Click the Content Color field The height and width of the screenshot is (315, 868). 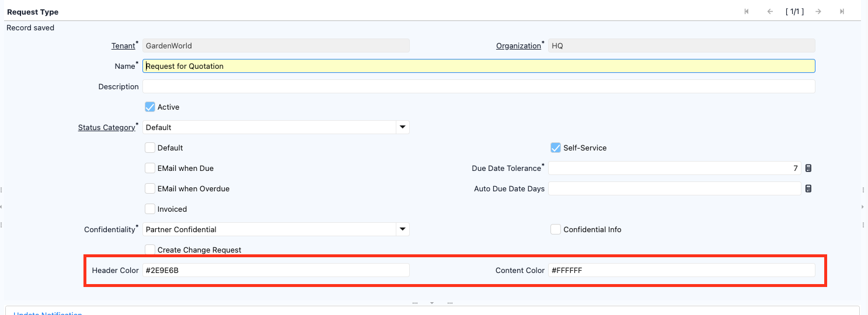(x=682, y=270)
